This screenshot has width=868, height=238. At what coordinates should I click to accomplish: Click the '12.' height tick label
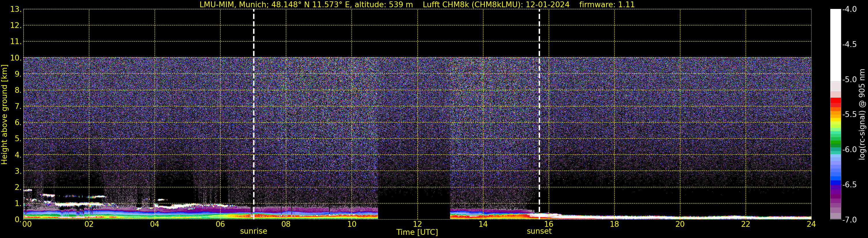(x=16, y=26)
